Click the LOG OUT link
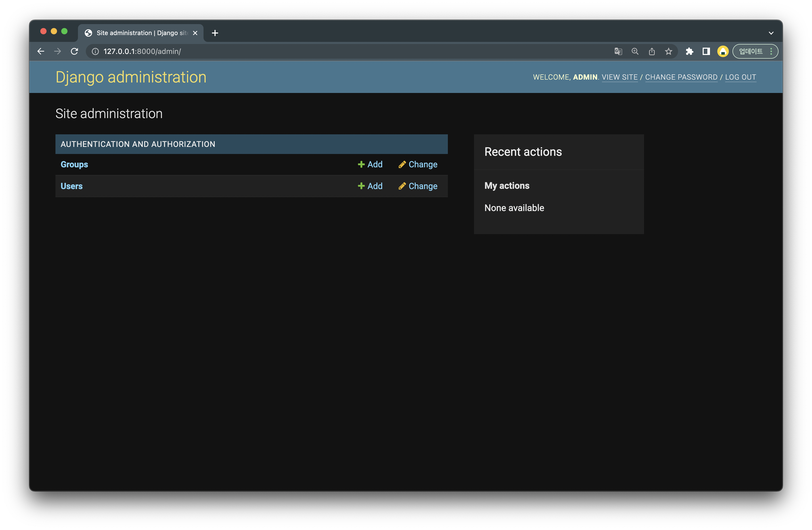This screenshot has height=530, width=812. pyautogui.click(x=740, y=77)
